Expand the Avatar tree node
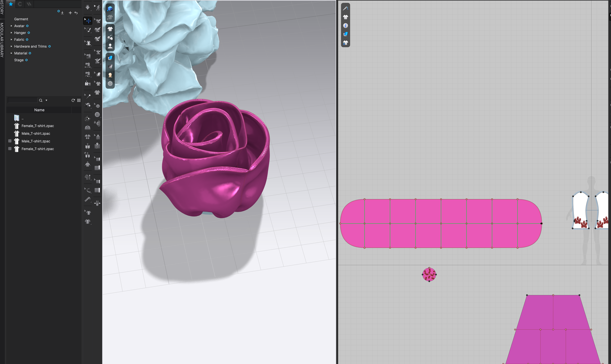Viewport: 611px width, 364px height. (x=11, y=26)
